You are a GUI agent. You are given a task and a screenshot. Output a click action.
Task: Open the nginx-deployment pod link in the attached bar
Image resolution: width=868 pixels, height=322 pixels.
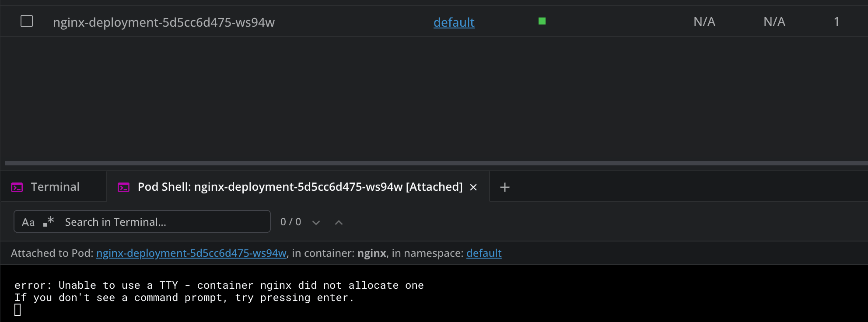point(191,253)
